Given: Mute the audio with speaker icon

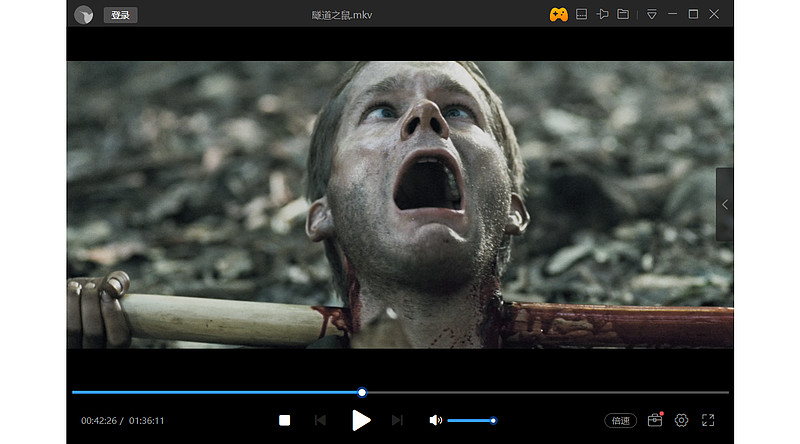Looking at the screenshot, I should pos(435,420).
